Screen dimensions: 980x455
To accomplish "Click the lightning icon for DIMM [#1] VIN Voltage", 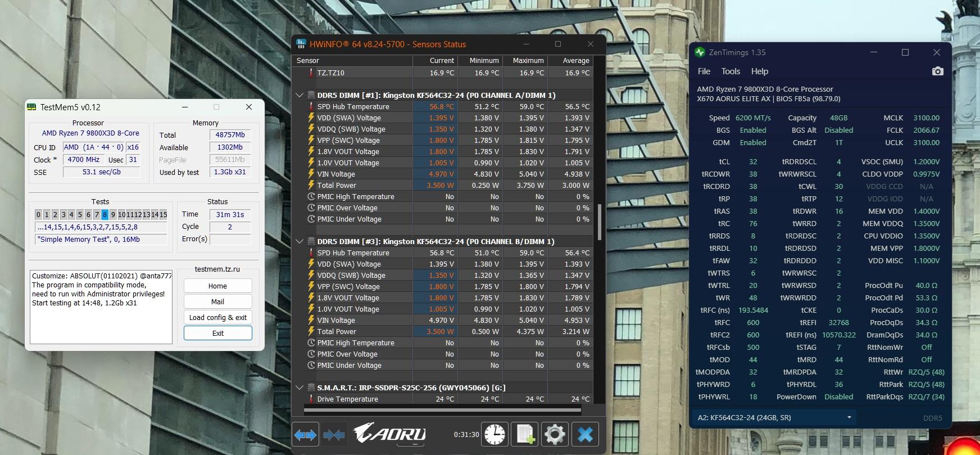I will click(x=311, y=174).
